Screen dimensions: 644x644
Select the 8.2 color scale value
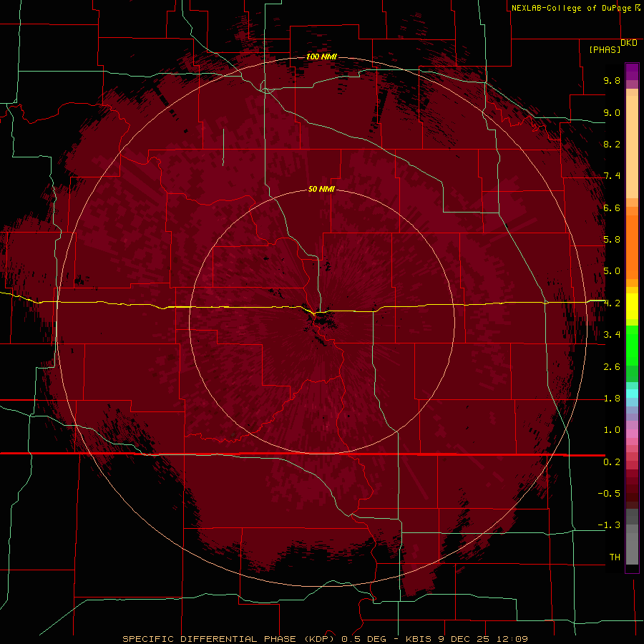(x=612, y=144)
